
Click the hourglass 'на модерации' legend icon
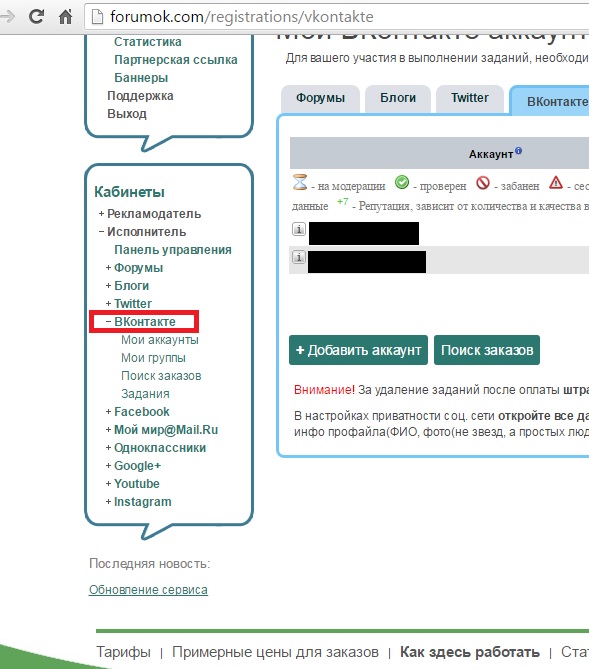pyautogui.click(x=300, y=182)
